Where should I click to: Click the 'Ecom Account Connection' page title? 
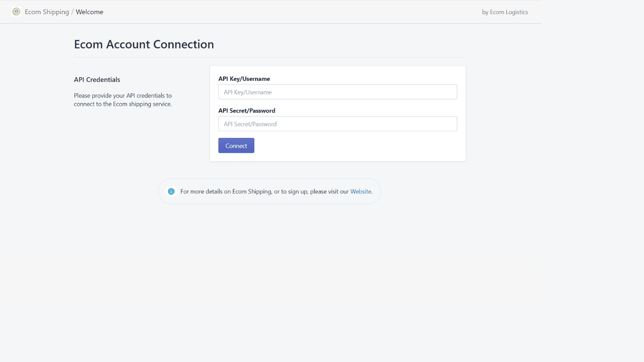[x=144, y=44]
